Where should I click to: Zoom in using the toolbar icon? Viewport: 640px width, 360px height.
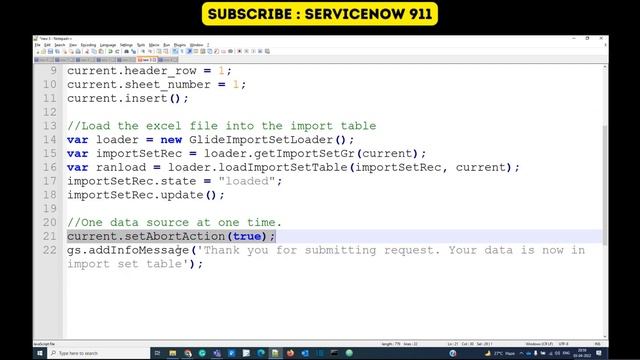pos(143,51)
